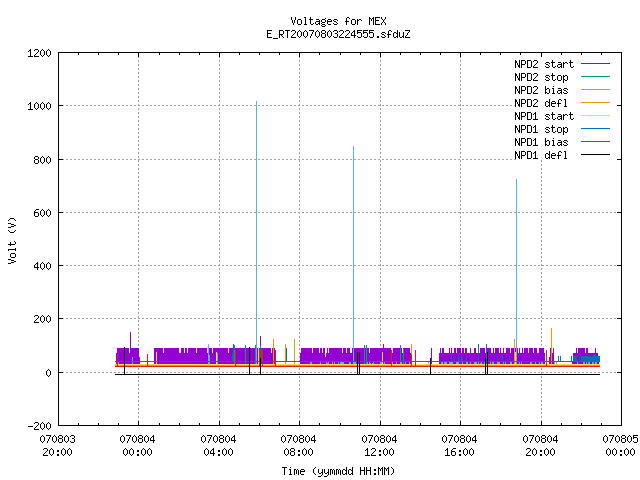Click the x-axis tick '070804 08:00'

[x=299, y=446]
